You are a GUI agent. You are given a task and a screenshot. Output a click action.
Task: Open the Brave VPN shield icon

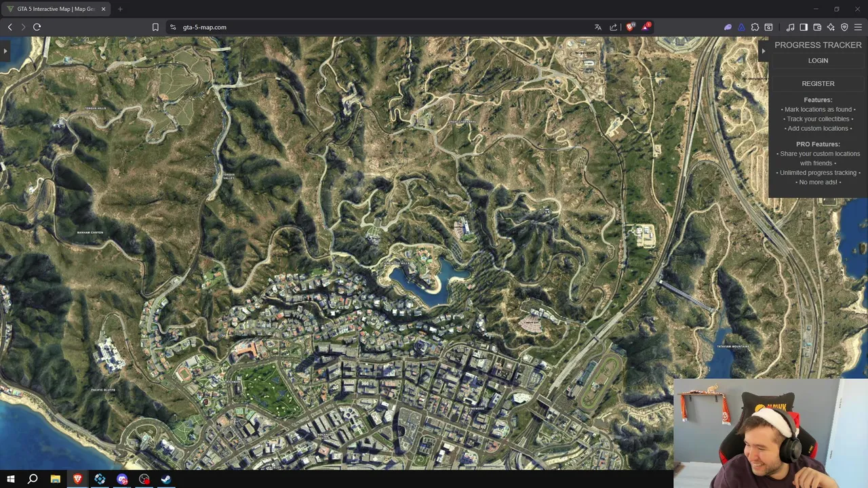pos(844,27)
